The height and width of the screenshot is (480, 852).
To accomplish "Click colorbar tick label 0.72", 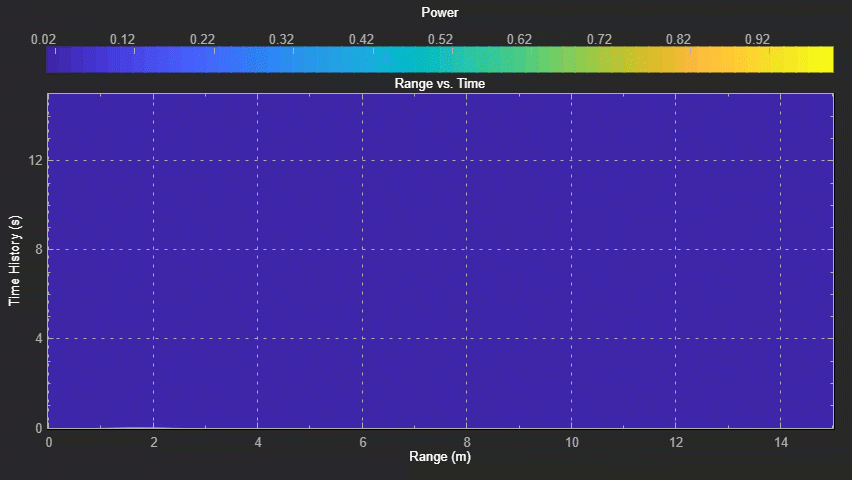I will [x=599, y=40].
